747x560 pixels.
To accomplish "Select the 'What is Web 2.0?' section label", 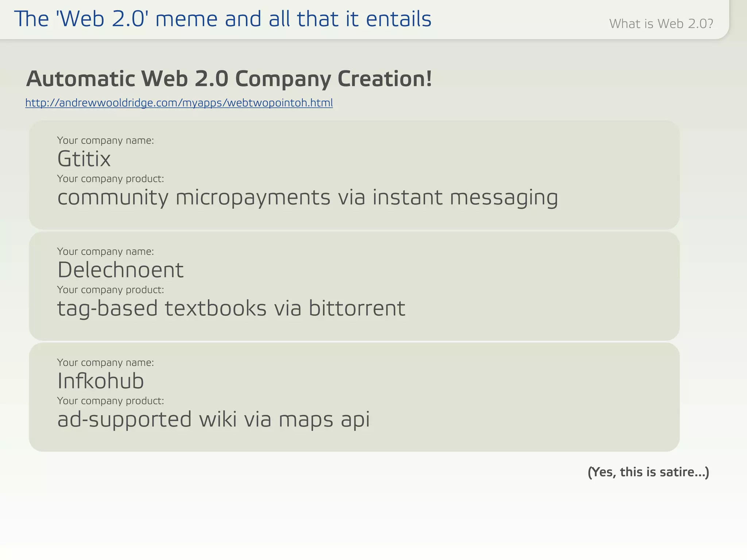I will [x=661, y=24].
